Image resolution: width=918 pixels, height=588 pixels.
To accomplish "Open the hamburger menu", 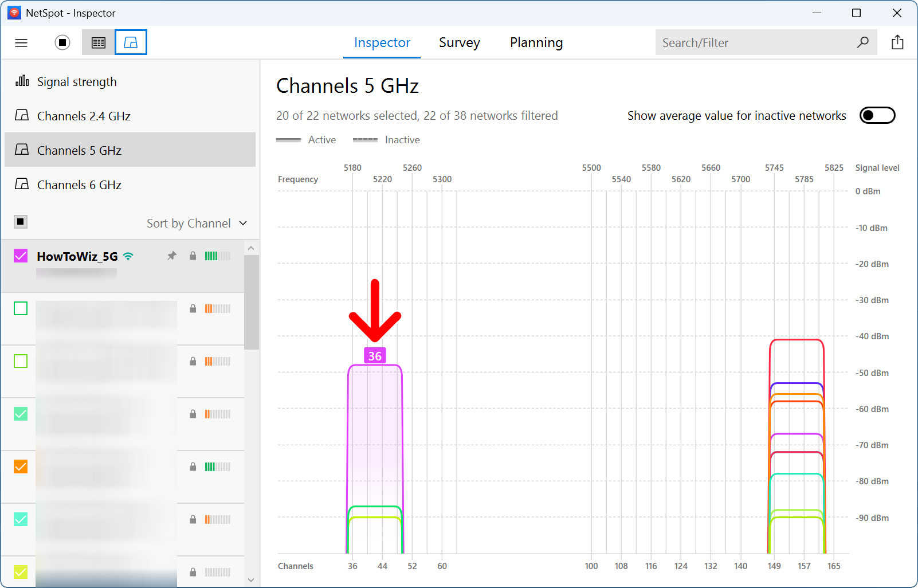I will (x=21, y=42).
